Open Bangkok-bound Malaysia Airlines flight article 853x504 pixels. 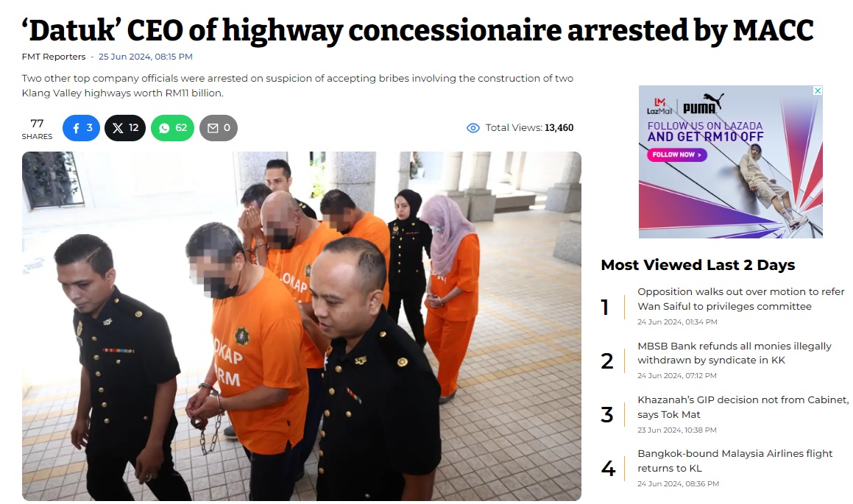735,461
